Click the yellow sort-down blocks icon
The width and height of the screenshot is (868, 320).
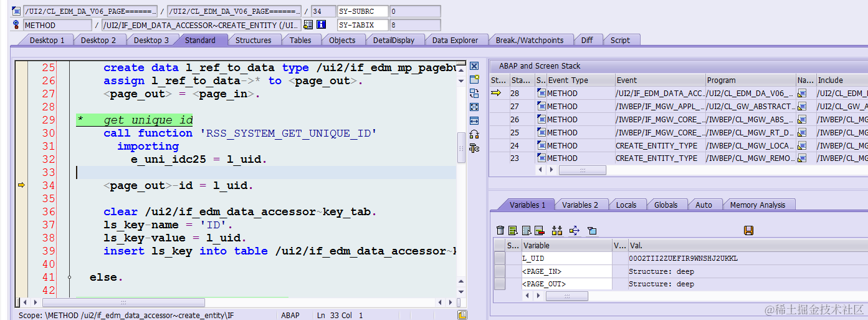[x=557, y=231]
